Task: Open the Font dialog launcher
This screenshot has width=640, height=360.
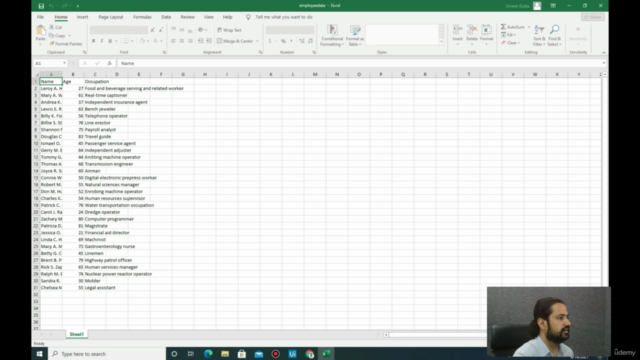Action: (x=164, y=53)
